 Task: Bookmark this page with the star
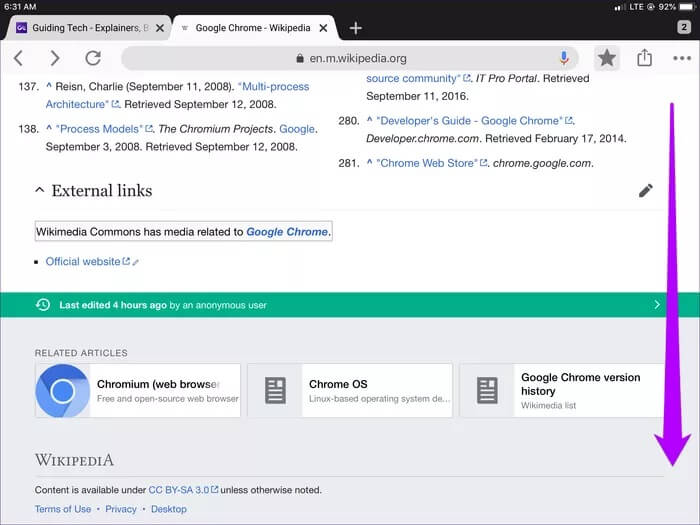tap(607, 58)
